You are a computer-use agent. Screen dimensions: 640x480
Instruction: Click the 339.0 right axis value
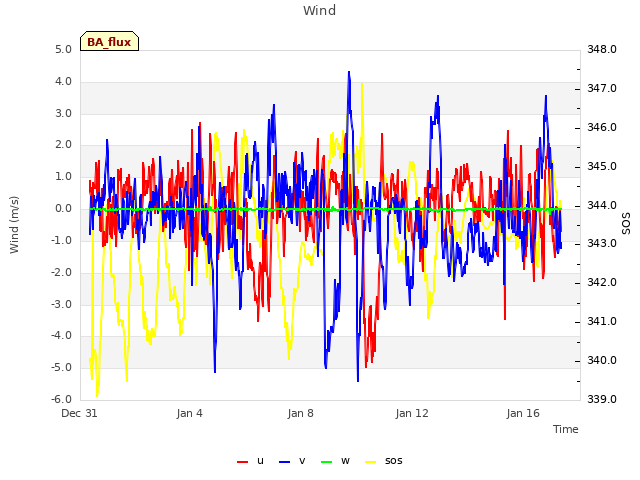(602, 399)
